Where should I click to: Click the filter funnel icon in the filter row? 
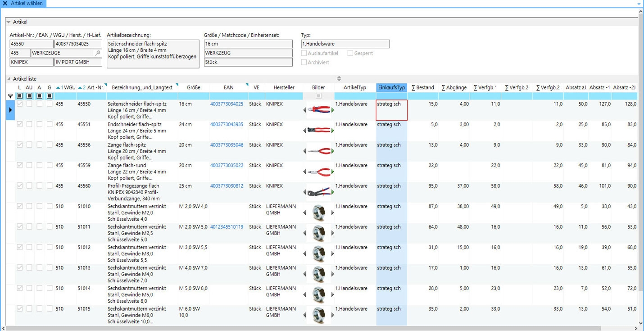click(11, 96)
